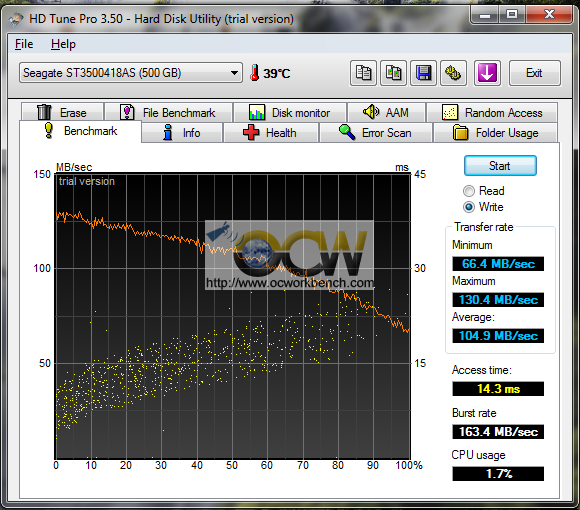The height and width of the screenshot is (510, 580).
Task: Select the Read radio button
Action: point(469,191)
